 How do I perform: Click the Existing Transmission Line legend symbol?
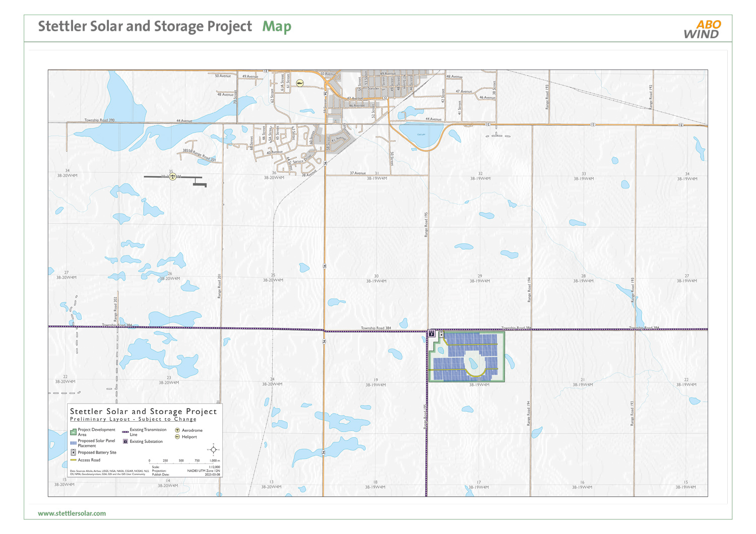125,432
